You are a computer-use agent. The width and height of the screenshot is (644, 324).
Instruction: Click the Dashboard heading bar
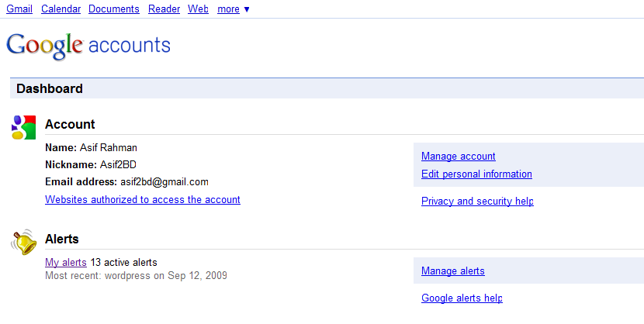(50, 89)
